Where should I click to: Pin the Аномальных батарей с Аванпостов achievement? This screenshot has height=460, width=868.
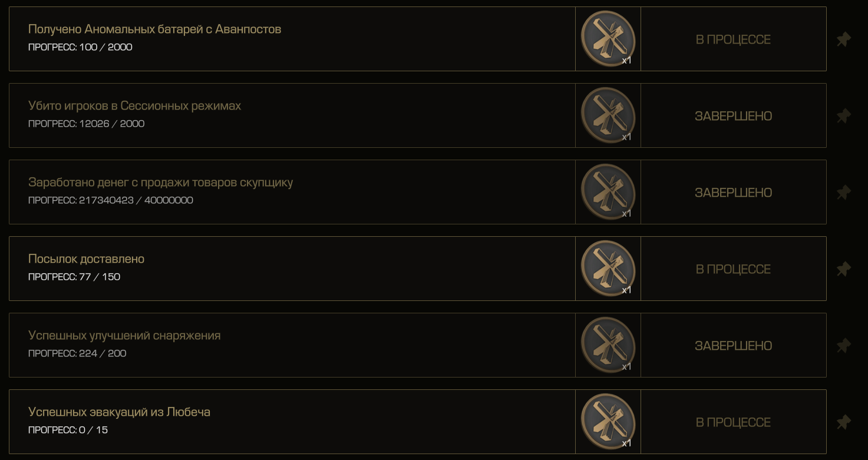point(844,39)
